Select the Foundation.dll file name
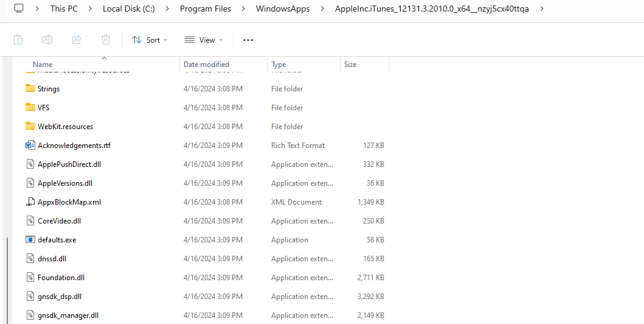 click(x=61, y=278)
